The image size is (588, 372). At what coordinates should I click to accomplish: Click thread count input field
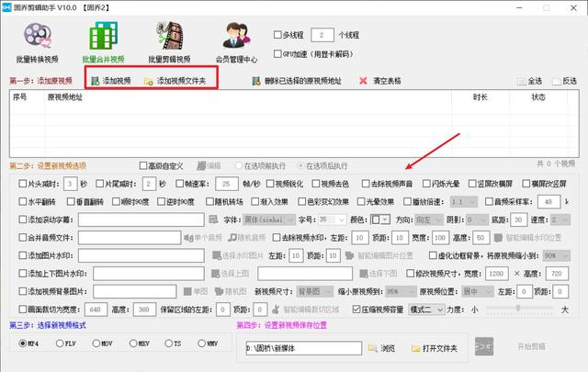322,35
